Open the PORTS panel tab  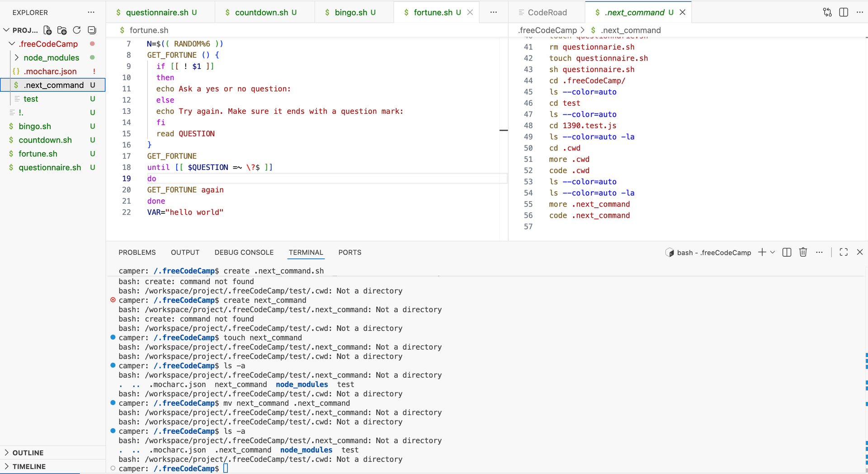click(x=350, y=252)
